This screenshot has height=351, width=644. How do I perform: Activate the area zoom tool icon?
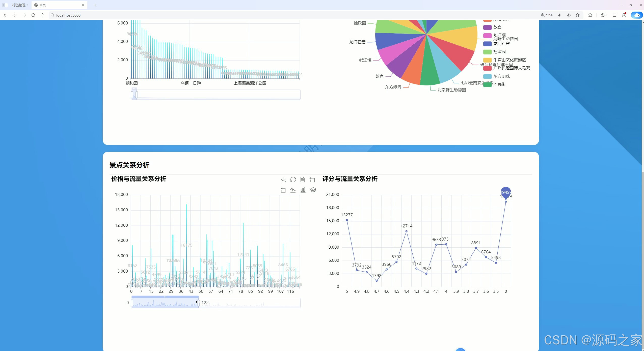pos(312,180)
